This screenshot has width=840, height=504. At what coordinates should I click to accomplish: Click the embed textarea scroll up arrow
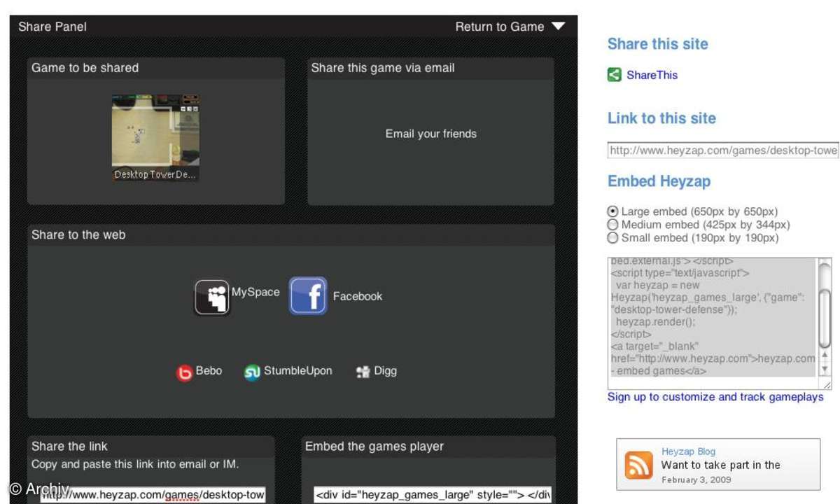coord(825,356)
